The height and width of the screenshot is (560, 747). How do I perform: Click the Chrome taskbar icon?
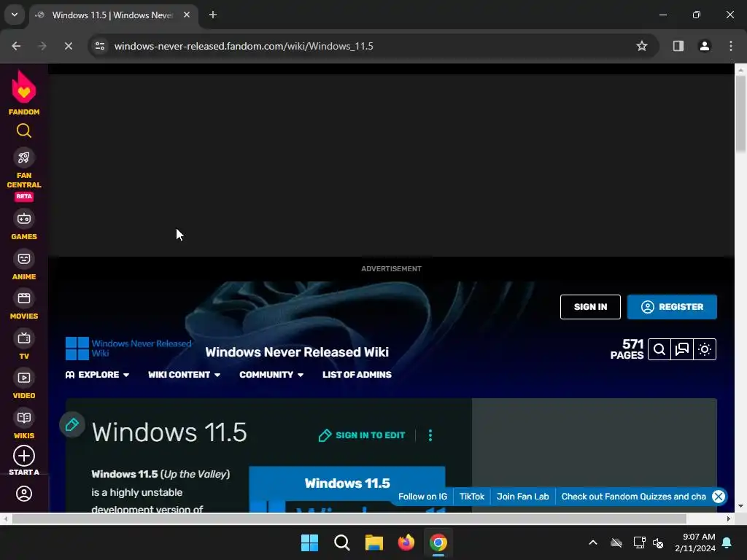pos(438,542)
